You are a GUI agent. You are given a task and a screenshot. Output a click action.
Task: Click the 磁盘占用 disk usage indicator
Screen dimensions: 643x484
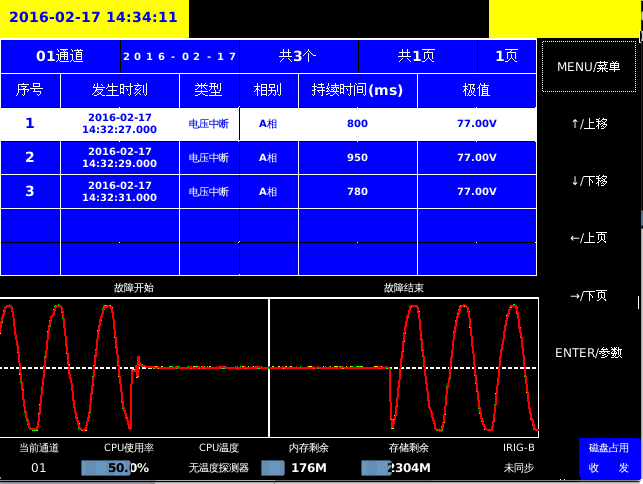click(608, 448)
